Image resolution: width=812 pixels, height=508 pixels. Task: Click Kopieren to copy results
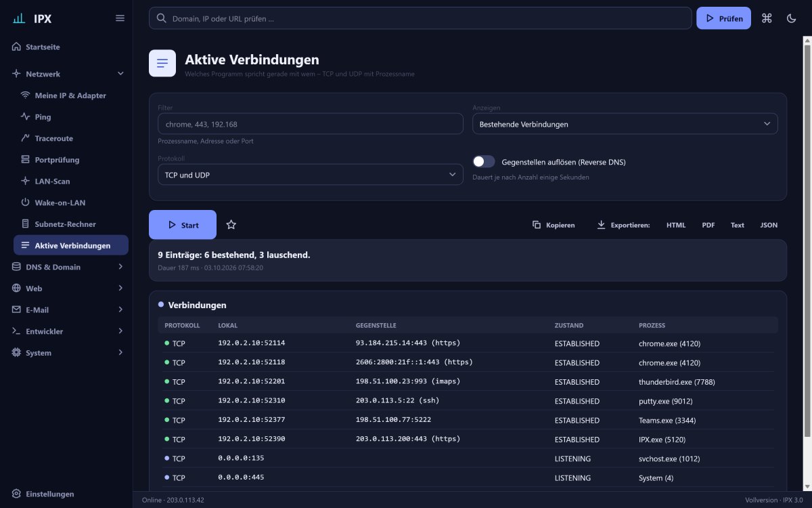[x=554, y=225]
